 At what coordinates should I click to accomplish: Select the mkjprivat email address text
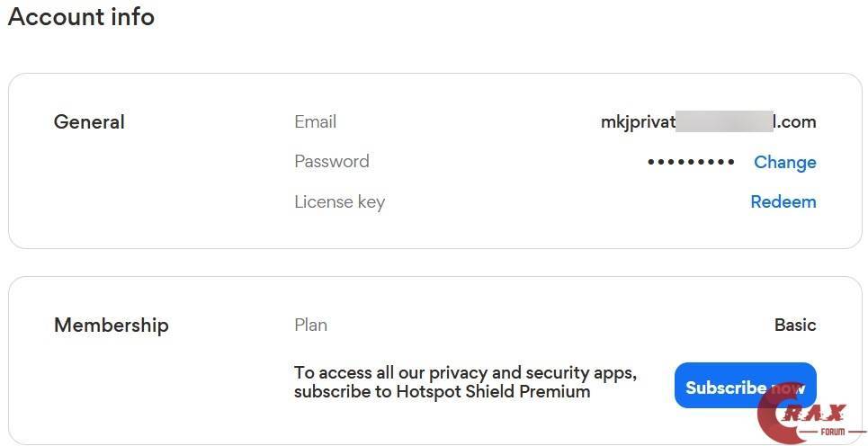pyautogui.click(x=637, y=122)
